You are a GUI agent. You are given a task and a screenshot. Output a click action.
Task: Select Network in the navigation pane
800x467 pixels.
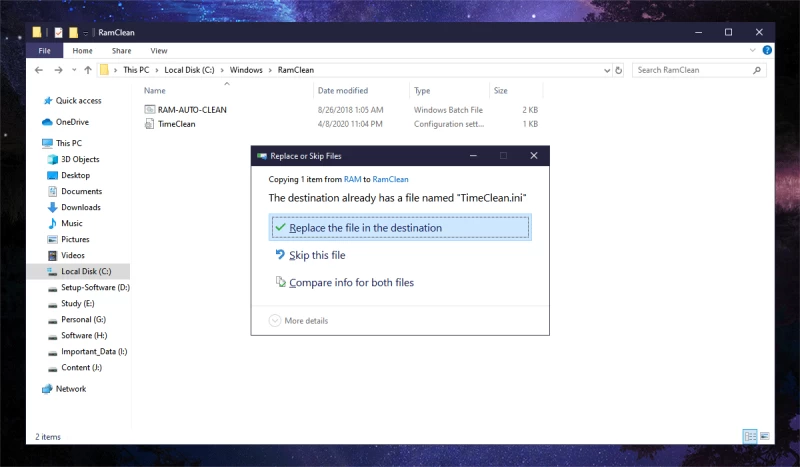click(x=71, y=388)
